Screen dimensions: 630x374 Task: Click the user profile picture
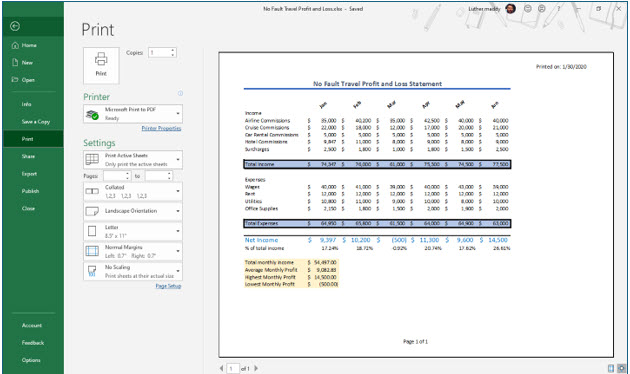point(511,8)
